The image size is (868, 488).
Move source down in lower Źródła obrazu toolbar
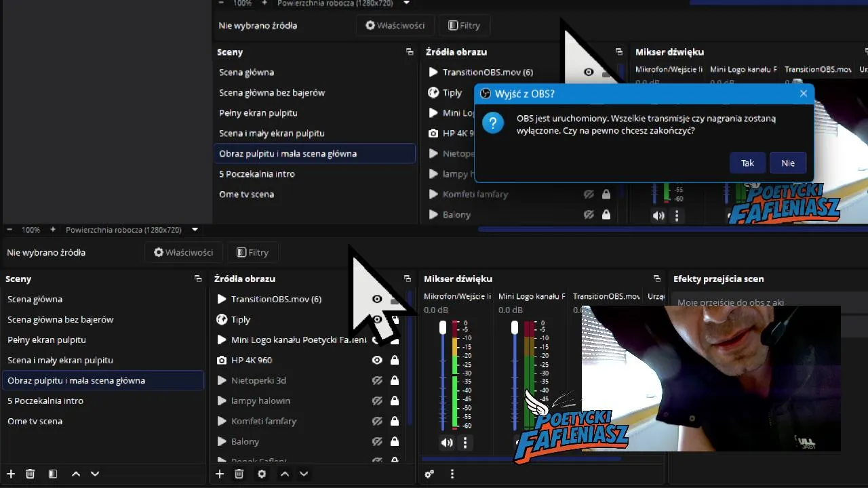pyautogui.click(x=304, y=474)
